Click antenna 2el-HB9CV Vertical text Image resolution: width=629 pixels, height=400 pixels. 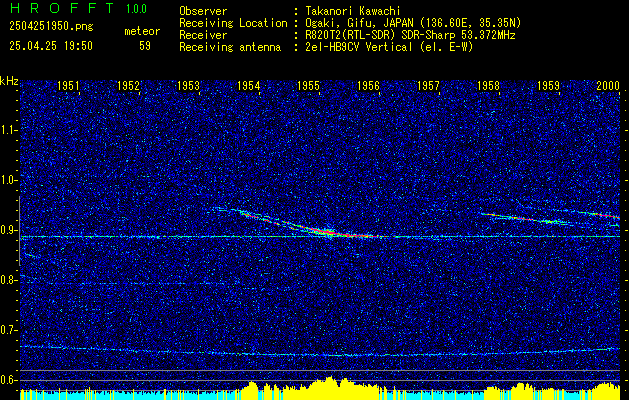tap(390, 47)
